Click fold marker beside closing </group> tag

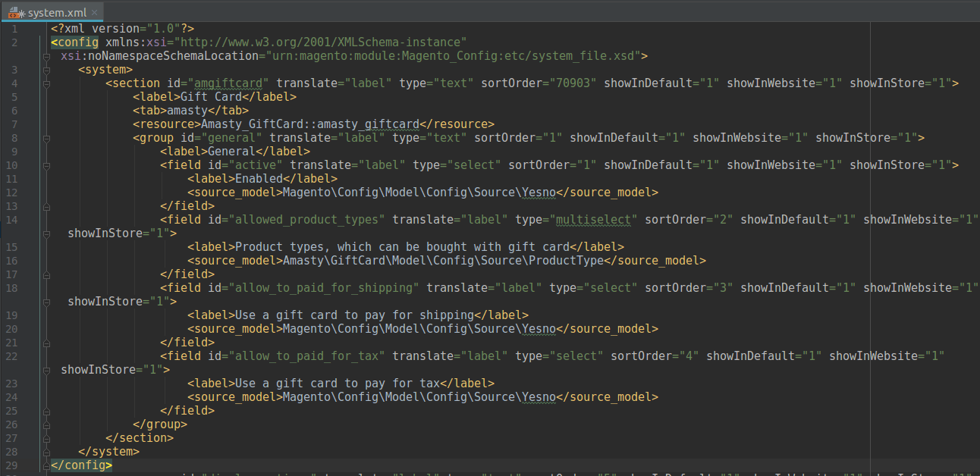46,424
